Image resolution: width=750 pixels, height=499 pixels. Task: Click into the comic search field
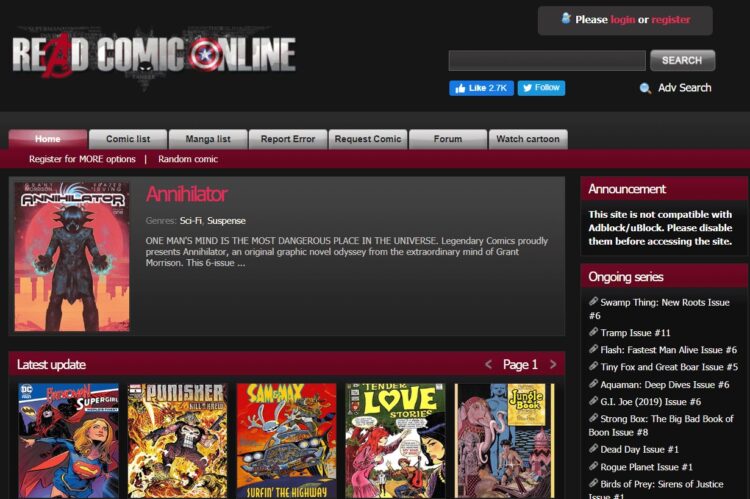click(547, 60)
